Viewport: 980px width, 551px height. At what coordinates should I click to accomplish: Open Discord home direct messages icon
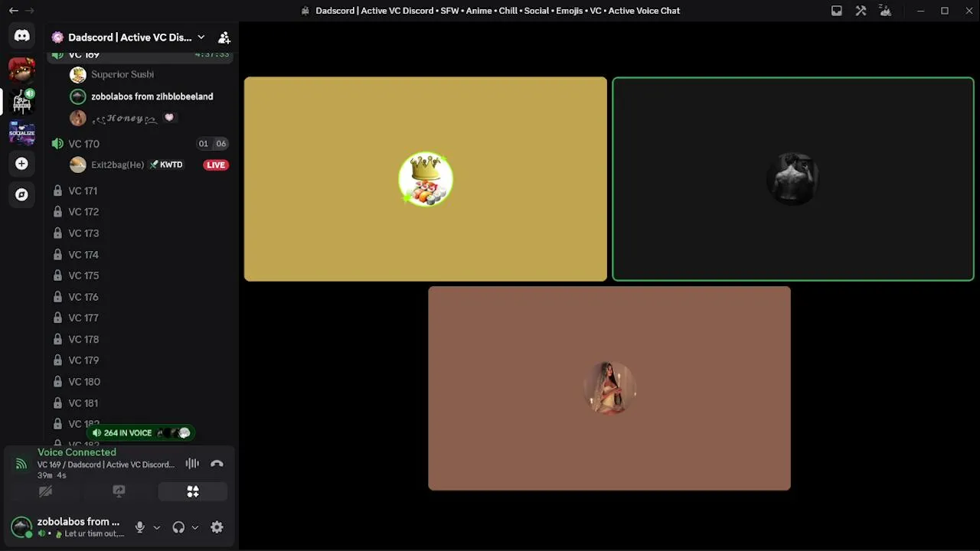[x=21, y=36]
